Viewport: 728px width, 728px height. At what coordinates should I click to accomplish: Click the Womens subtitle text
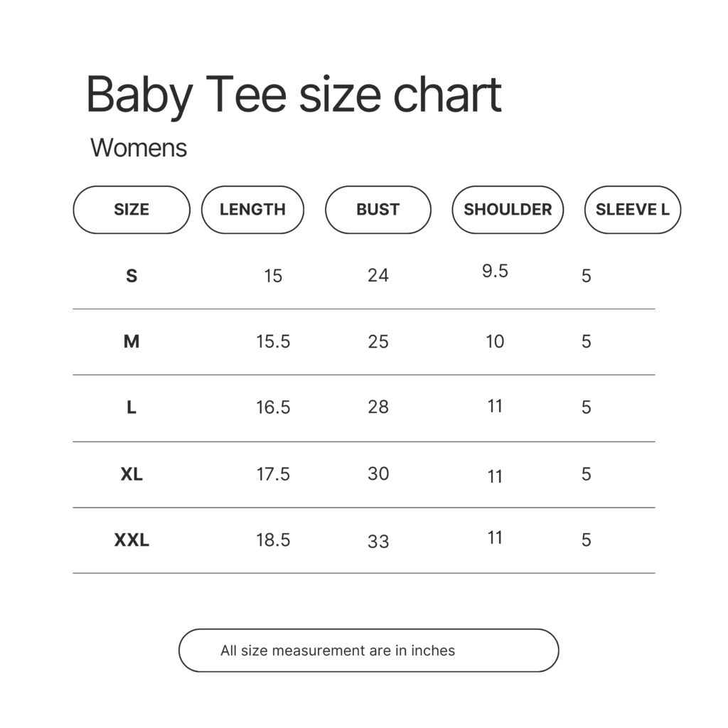[x=139, y=148]
